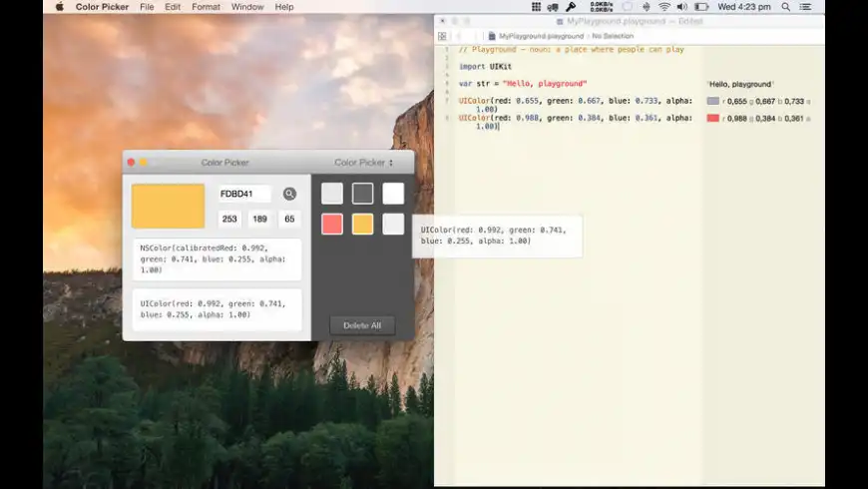
Task: Click the battery status icon
Action: coord(702,7)
